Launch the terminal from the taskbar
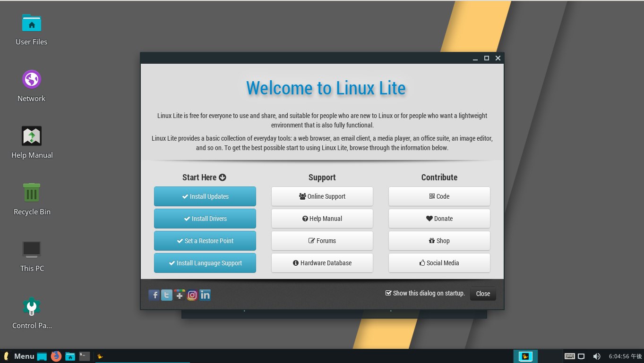The width and height of the screenshot is (644, 363). (85, 356)
